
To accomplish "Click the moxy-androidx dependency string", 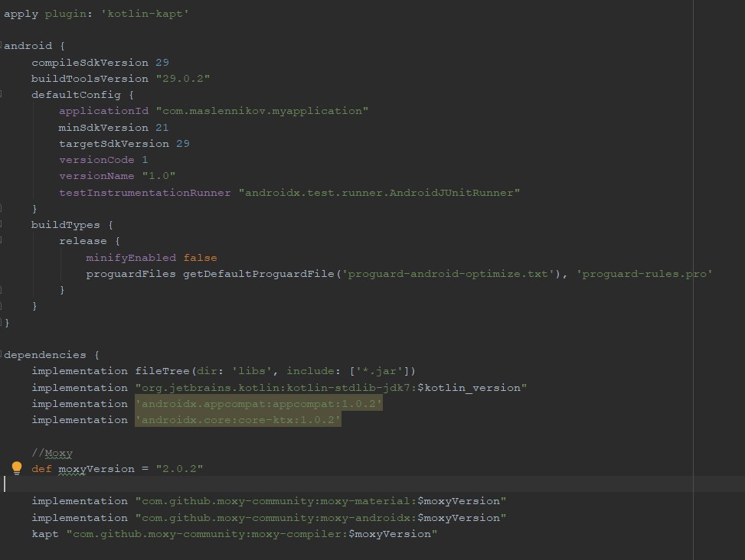I will [321, 518].
